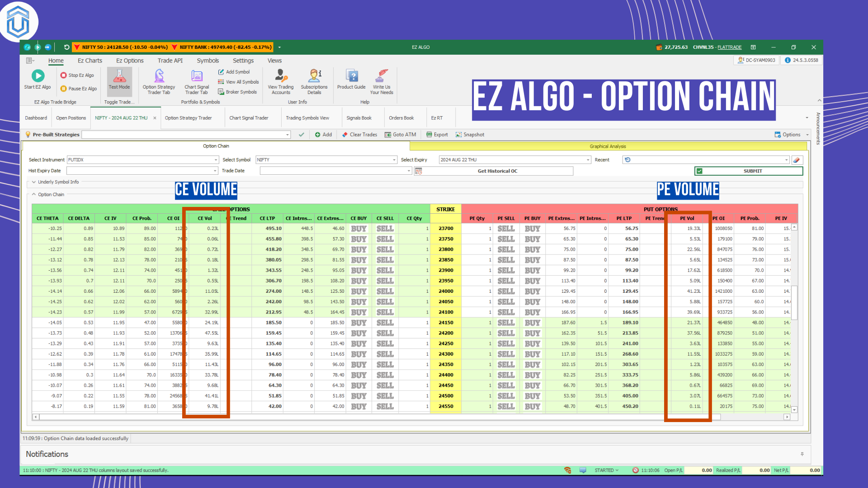Click PE BUY for strike 24500
The width and height of the screenshot is (868, 488).
click(533, 396)
